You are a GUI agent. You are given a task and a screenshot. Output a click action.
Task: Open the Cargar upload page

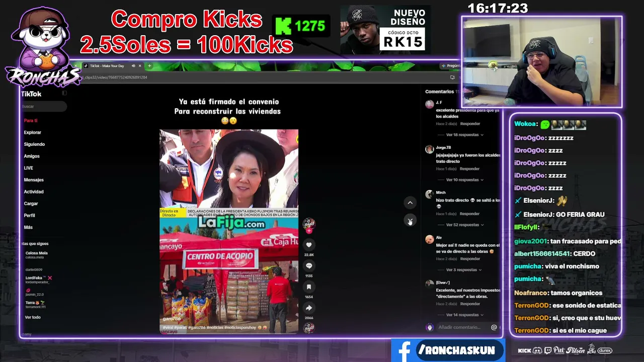pyautogui.click(x=31, y=204)
